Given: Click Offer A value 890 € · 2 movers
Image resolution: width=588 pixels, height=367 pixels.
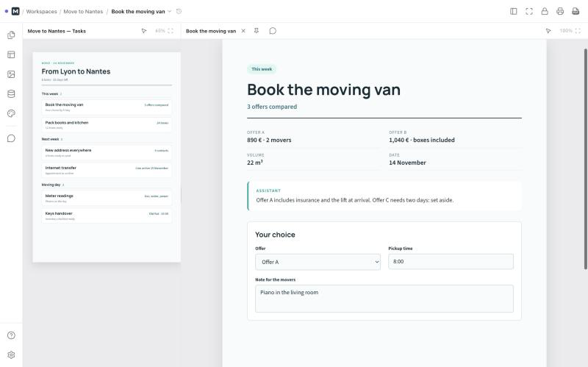Looking at the screenshot, I should (x=269, y=140).
